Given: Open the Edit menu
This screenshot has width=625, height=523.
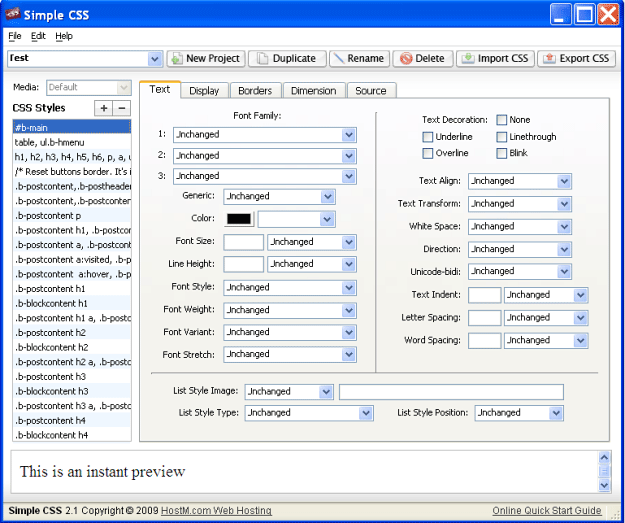Looking at the screenshot, I should (x=38, y=36).
